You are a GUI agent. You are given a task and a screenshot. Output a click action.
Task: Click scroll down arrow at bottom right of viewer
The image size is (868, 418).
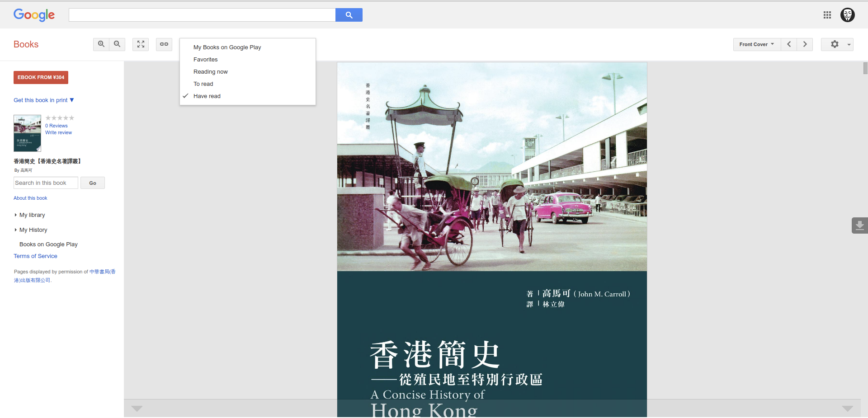tap(848, 409)
